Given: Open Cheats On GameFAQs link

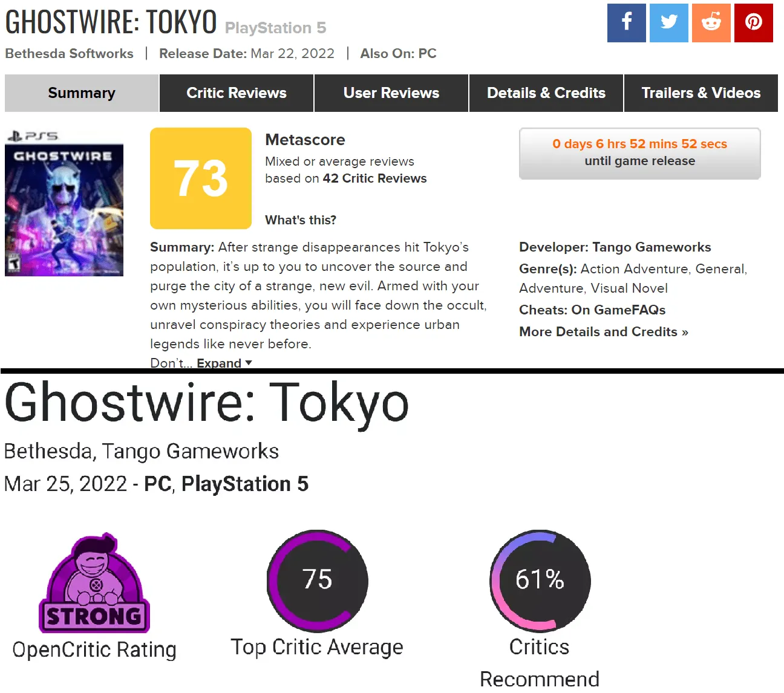Looking at the screenshot, I should (x=618, y=310).
